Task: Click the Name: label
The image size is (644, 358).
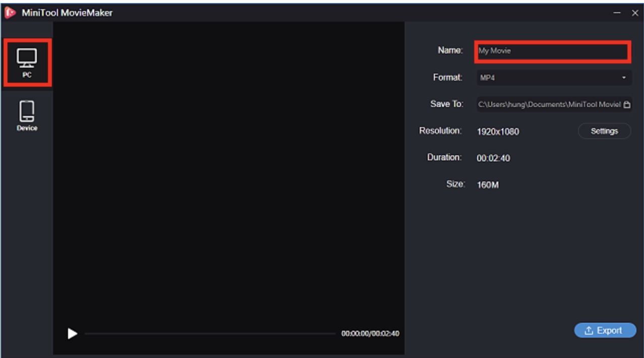Action: click(x=450, y=50)
